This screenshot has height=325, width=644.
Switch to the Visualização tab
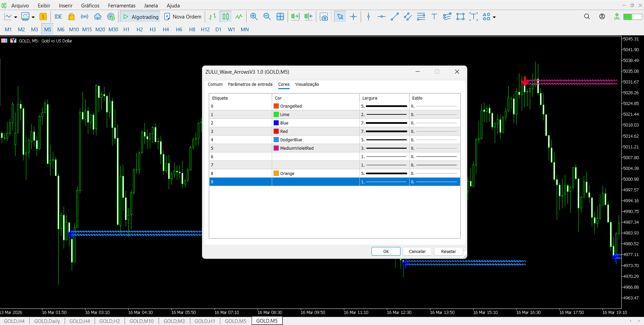[307, 84]
